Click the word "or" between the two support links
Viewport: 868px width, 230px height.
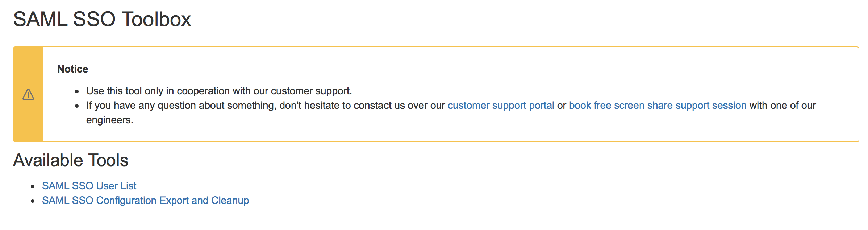click(562, 106)
